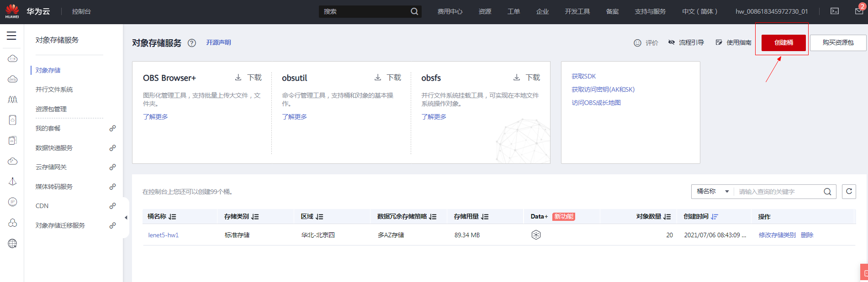Screen dimensions: 868x282
Task: Click the link icon next to CDN
Action: tap(112, 206)
